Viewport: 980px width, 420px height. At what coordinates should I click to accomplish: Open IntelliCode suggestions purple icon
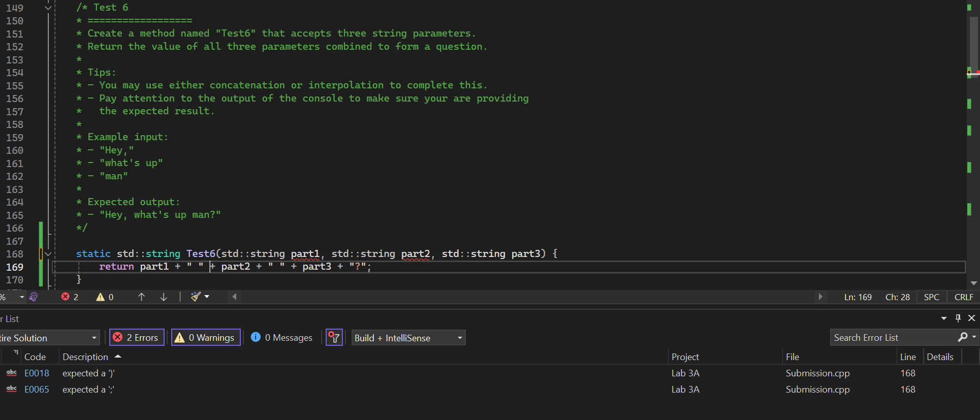[34, 297]
